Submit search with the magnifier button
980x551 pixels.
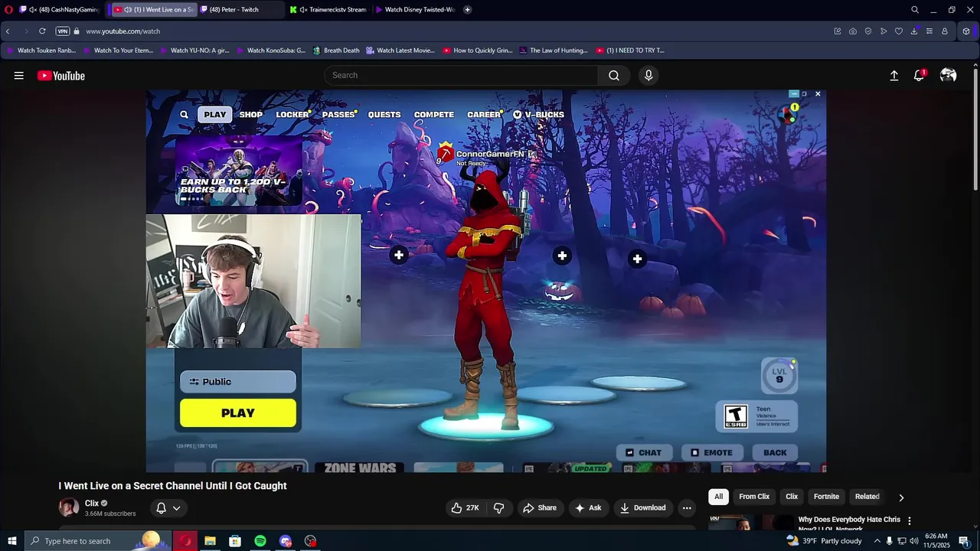pyautogui.click(x=614, y=75)
